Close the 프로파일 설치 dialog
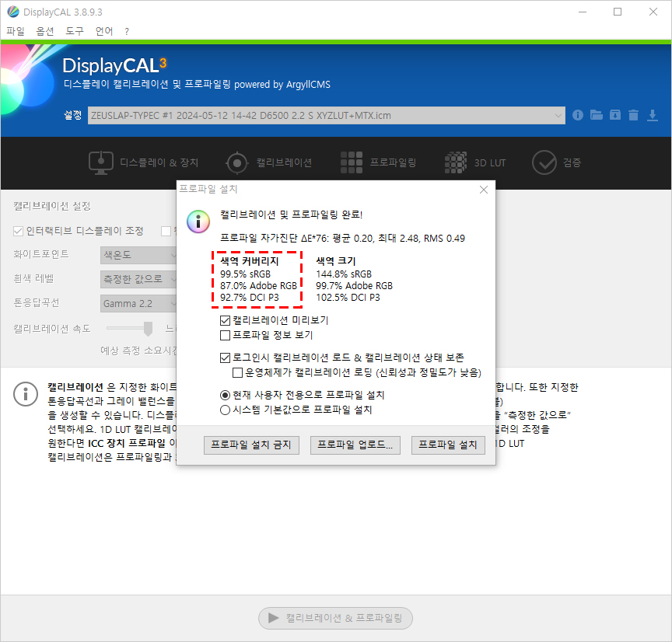672x642 pixels. click(x=484, y=190)
